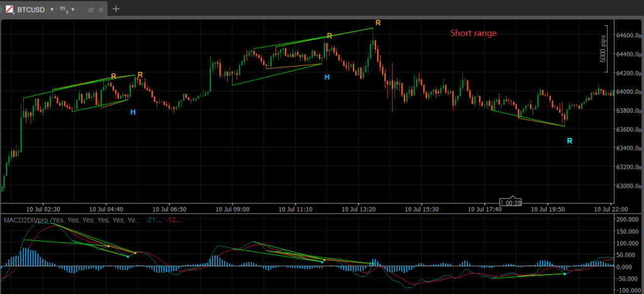644x294 pixels.
Task: Click the 10 Jul 02:30 time label
Action: [x=43, y=209]
